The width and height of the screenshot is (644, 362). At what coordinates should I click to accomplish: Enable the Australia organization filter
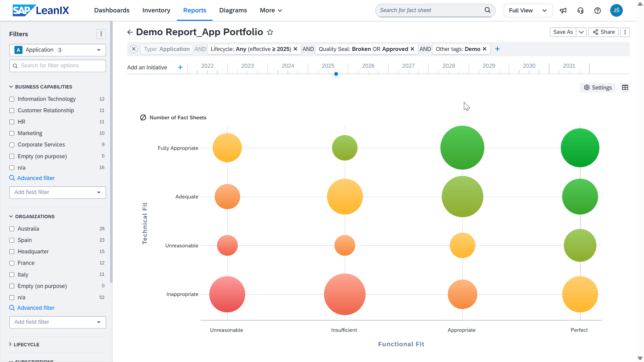(12, 229)
